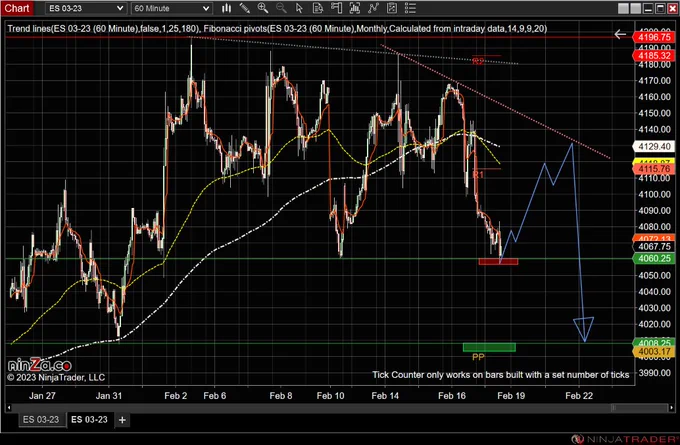Click the 4060.25 green price marker
Screen dimensions: 680x445
click(654, 258)
